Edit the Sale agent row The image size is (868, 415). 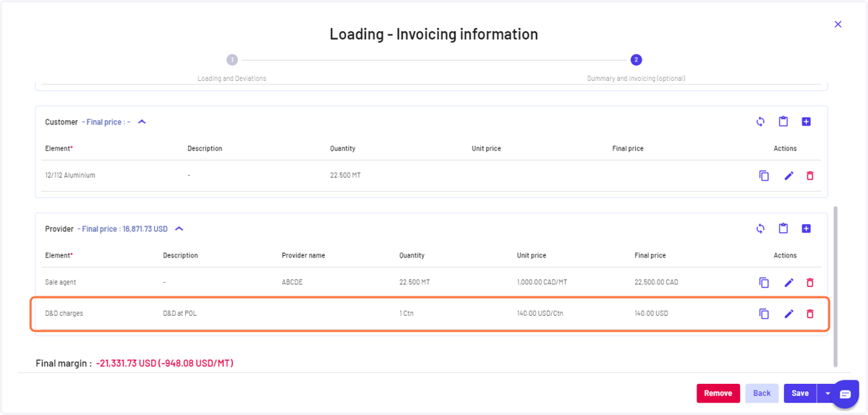click(789, 283)
